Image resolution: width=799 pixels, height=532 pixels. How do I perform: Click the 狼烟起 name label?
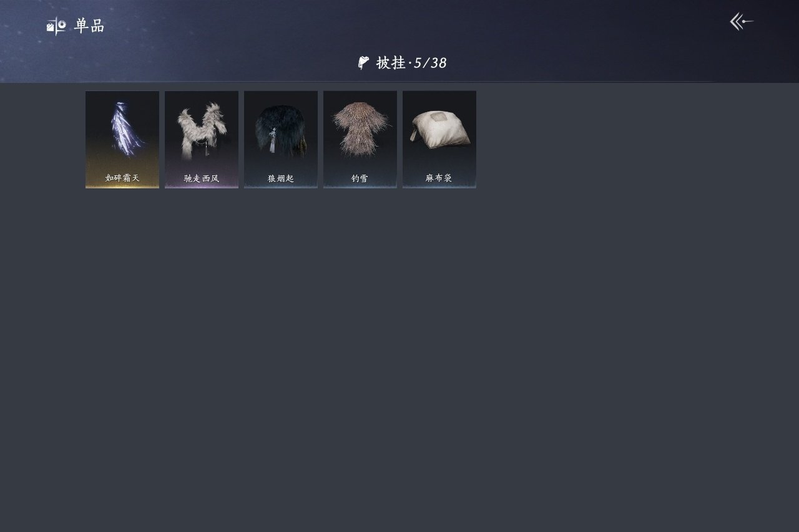pyautogui.click(x=281, y=178)
